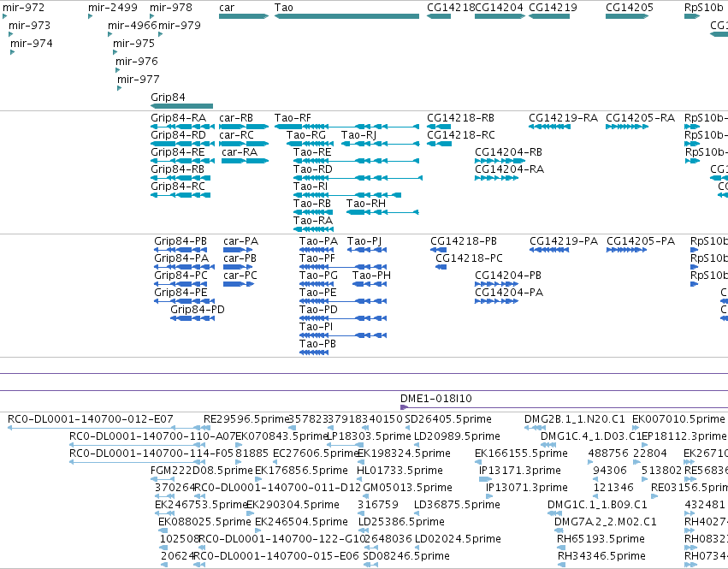Open the Grip84-RA transcript label
Screen dimensions: 728x569
(178, 118)
